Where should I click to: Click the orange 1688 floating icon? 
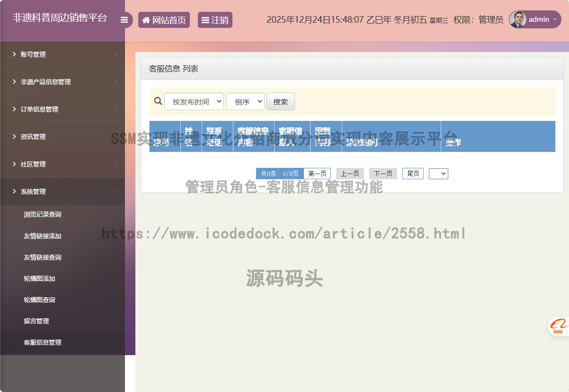click(x=559, y=326)
